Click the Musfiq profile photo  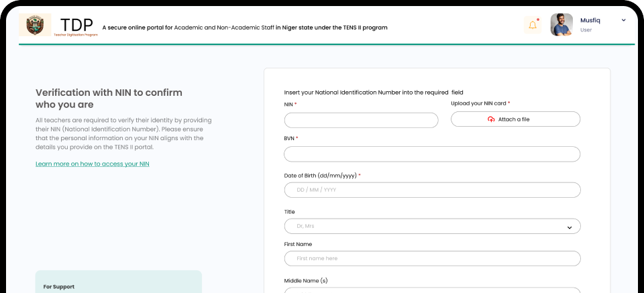[x=561, y=25]
